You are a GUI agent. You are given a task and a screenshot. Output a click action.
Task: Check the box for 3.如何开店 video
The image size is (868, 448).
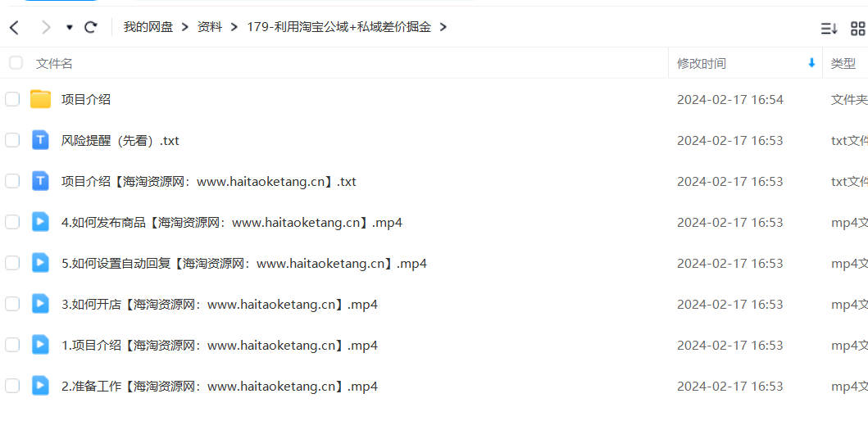pos(12,304)
